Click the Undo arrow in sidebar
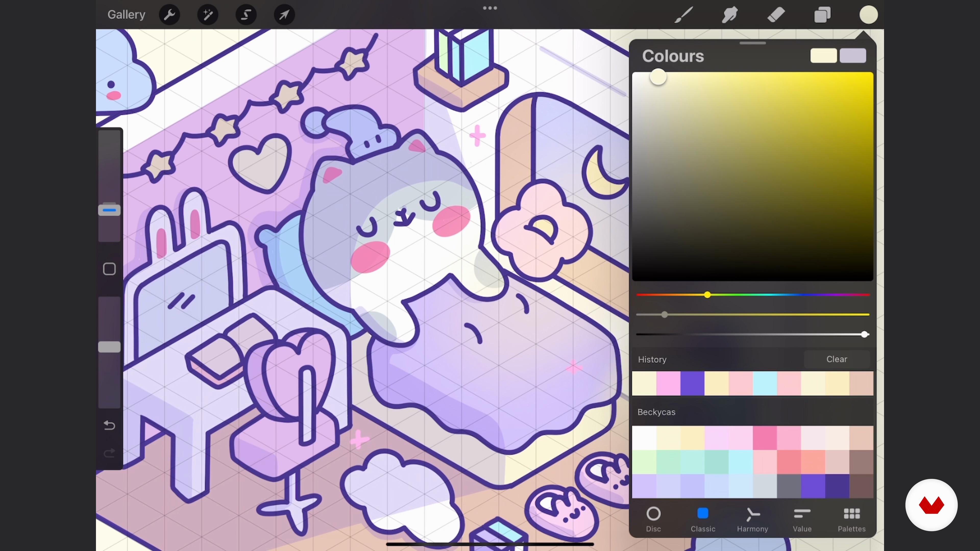Image resolution: width=980 pixels, height=551 pixels. [x=109, y=425]
